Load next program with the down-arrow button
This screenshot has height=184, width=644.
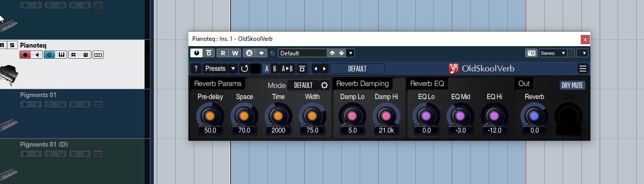point(341,53)
